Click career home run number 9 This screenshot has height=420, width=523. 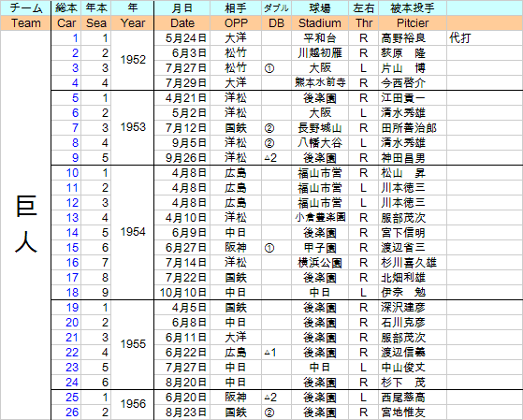click(x=75, y=158)
